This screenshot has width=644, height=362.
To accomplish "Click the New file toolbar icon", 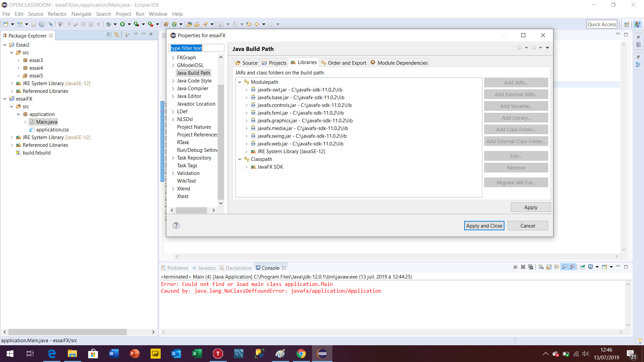I will [6, 24].
